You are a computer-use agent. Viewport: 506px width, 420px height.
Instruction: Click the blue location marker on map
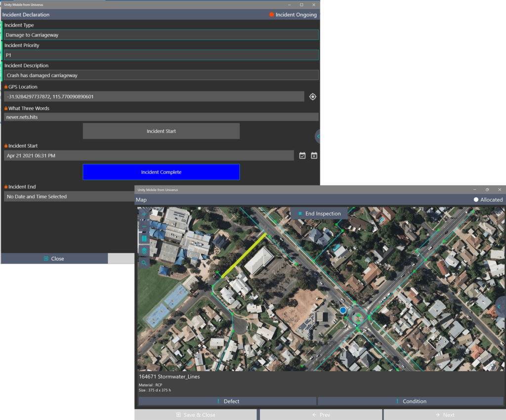click(x=343, y=310)
